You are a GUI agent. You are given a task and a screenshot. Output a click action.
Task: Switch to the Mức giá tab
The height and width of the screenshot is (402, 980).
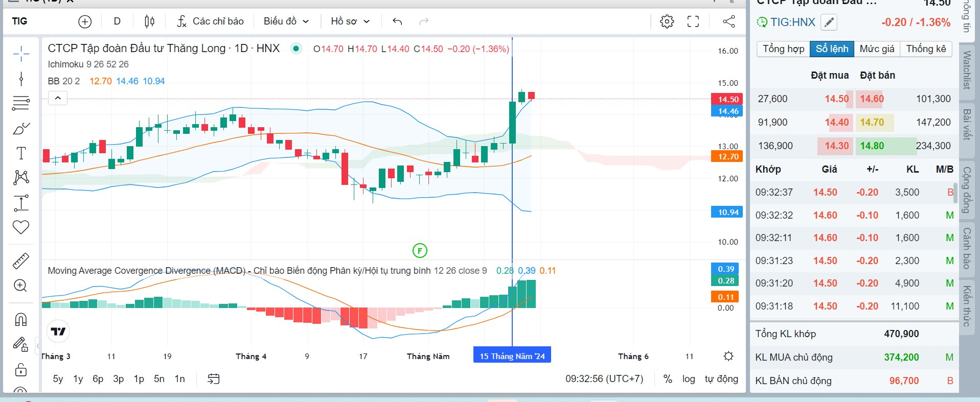877,49
